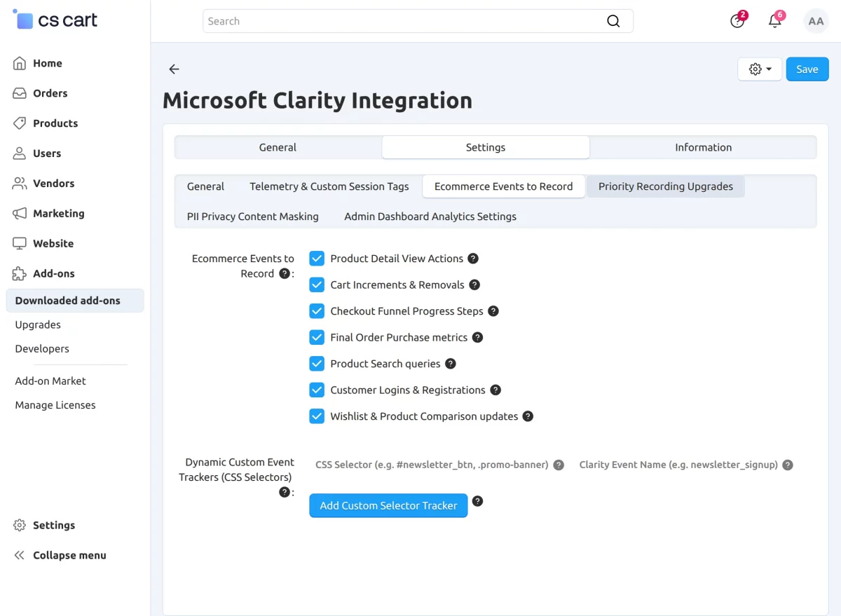Show help for Dynamic Custom Event Trackers label
This screenshot has height=616, width=841.
[x=285, y=493]
